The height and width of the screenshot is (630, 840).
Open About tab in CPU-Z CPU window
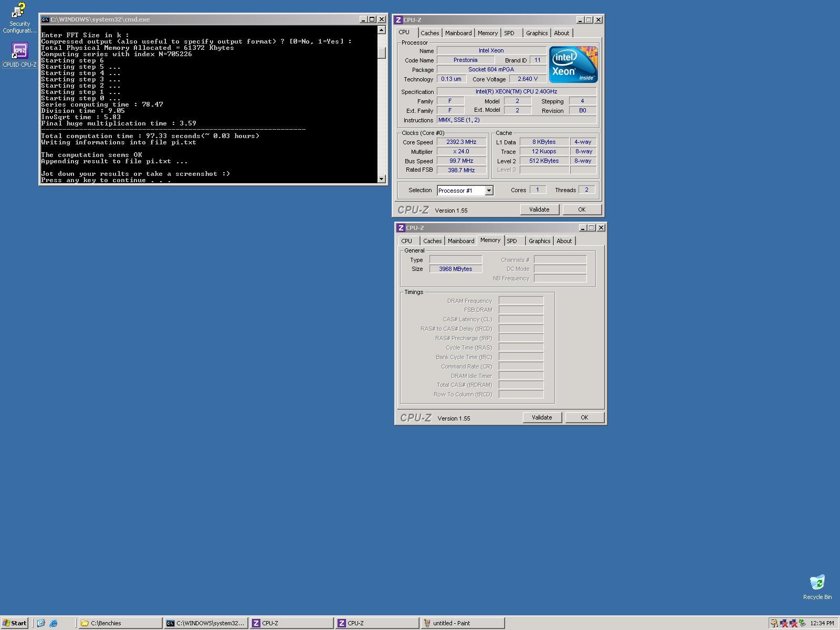[x=561, y=33]
